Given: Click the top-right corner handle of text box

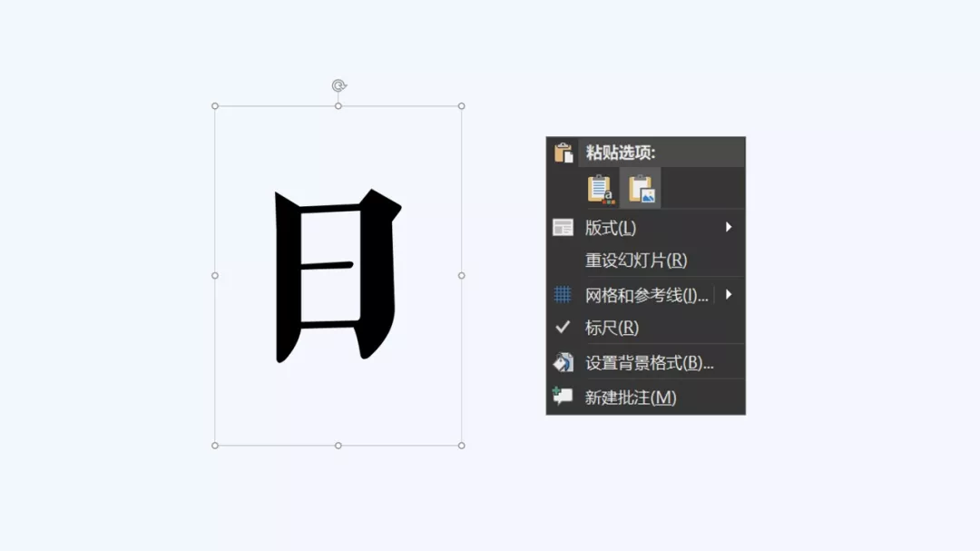Looking at the screenshot, I should pos(461,106).
